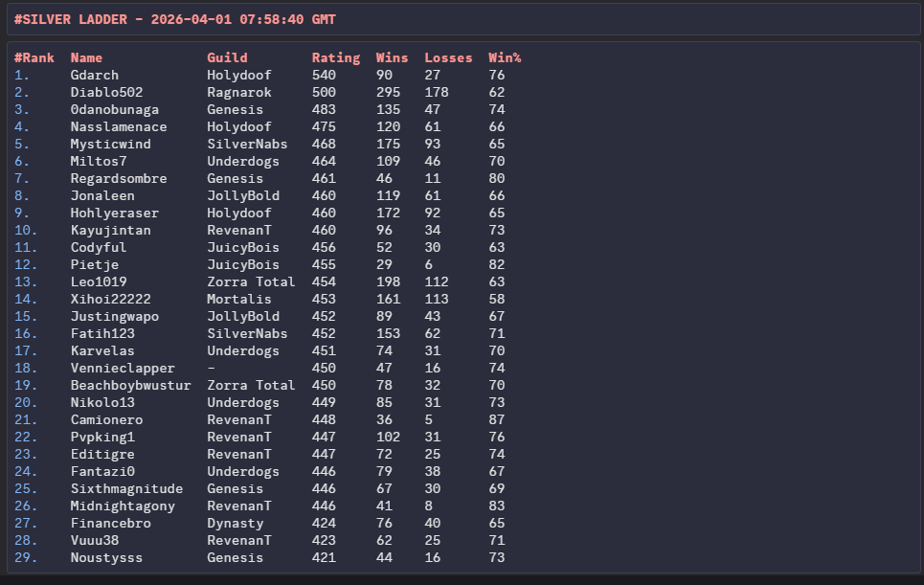Click win percent 80 for Regardsombre
This screenshot has height=585, width=924.
[496, 178]
